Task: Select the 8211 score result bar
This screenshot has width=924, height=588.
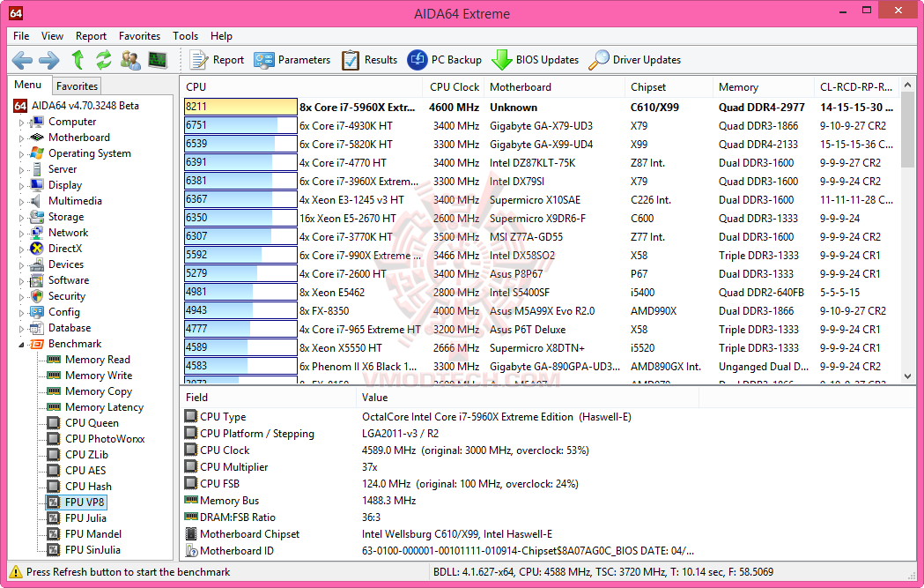Action: (240, 107)
